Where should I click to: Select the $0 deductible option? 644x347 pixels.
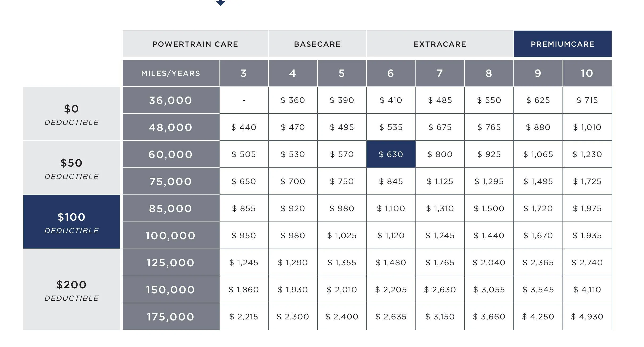[x=72, y=114]
